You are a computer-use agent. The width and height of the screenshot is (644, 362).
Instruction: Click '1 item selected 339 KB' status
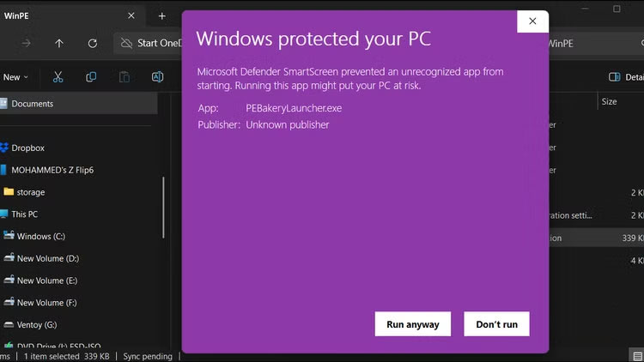[x=66, y=356]
